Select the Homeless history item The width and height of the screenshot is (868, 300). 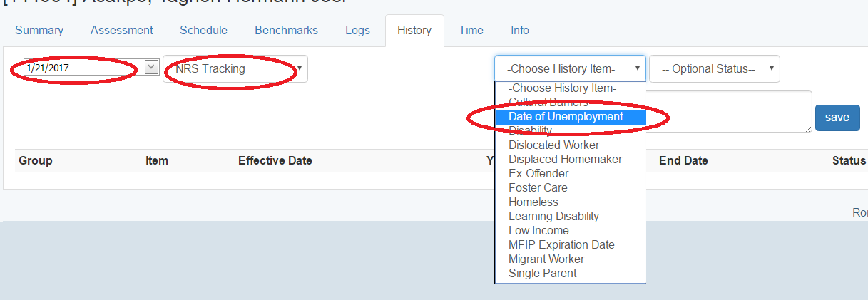click(x=533, y=202)
